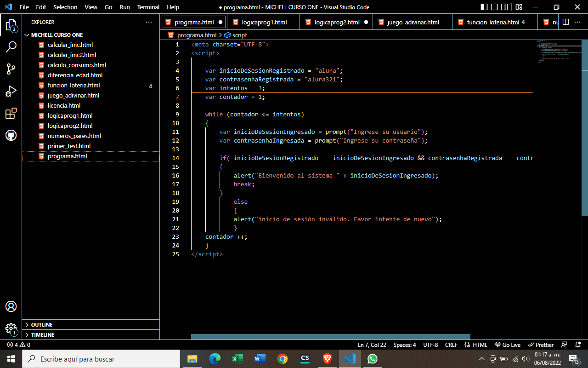Click the Split Editor Right icon
Image resolution: width=588 pixels, height=368 pixels.
(565, 22)
